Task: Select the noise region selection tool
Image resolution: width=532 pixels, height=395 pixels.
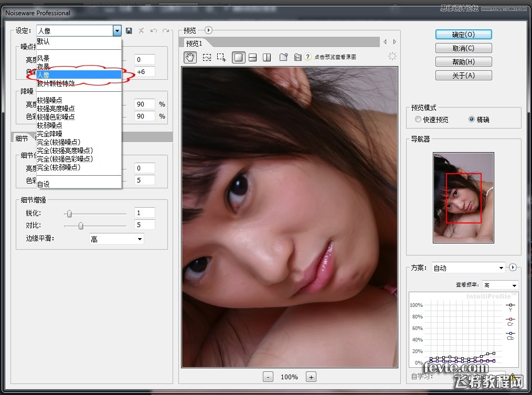Action: click(x=207, y=57)
